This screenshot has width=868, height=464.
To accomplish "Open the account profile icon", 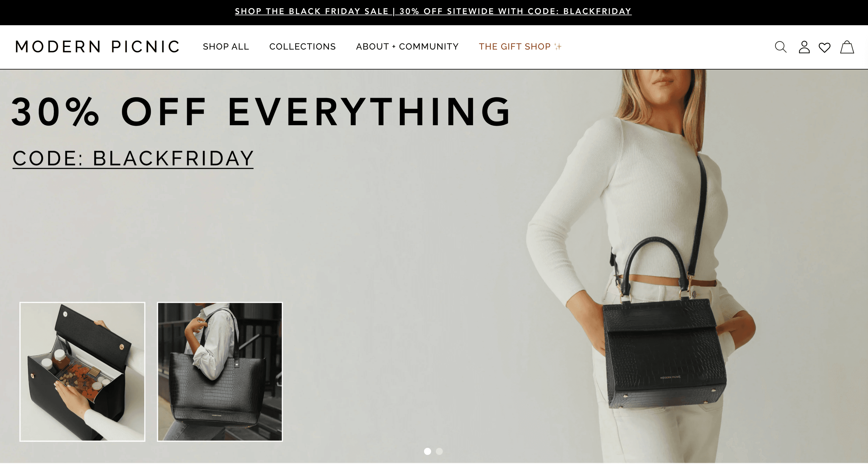I will click(804, 47).
